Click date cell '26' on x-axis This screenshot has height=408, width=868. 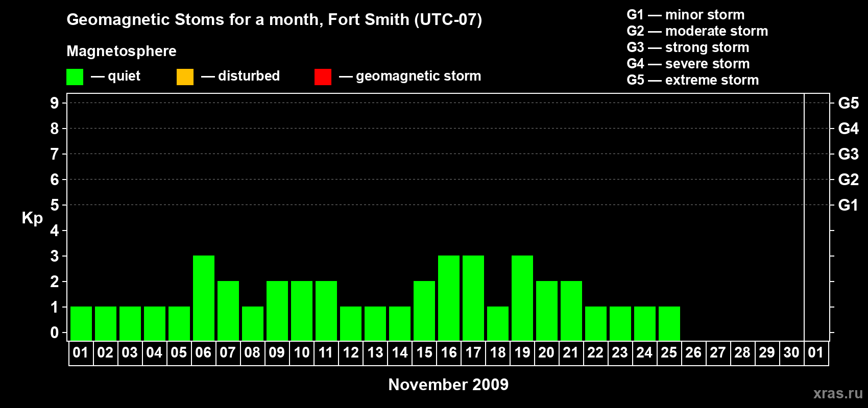[x=693, y=353]
